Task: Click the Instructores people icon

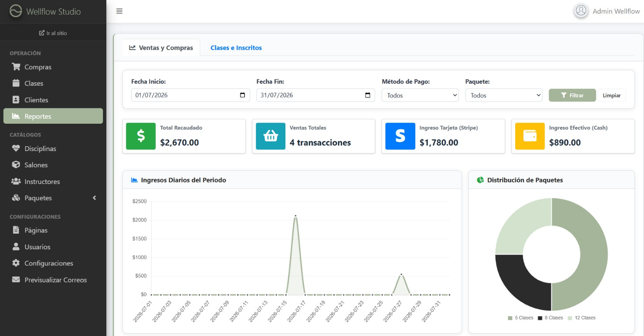Action: tap(16, 181)
